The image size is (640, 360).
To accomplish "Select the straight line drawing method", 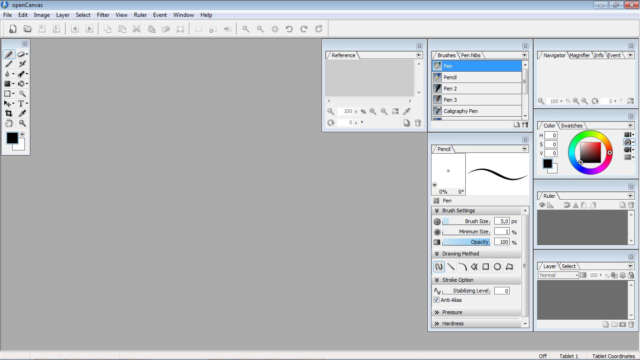I will (451, 267).
